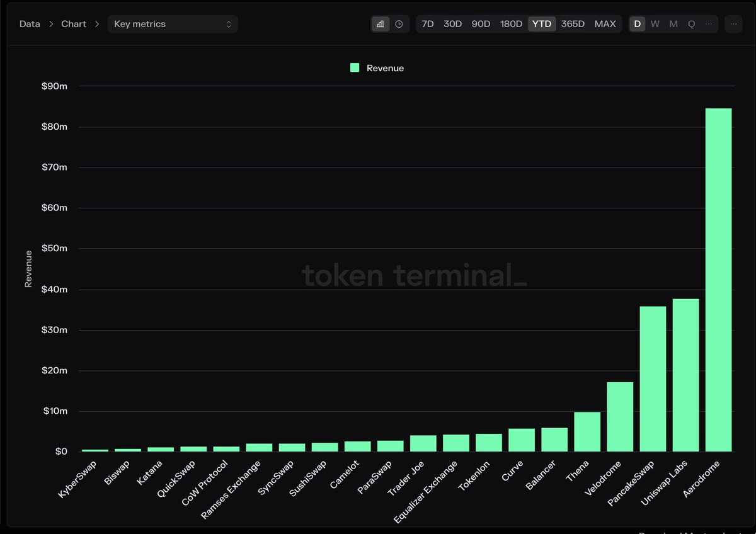
Task: Click the Thena revenue bar
Action: (587, 432)
